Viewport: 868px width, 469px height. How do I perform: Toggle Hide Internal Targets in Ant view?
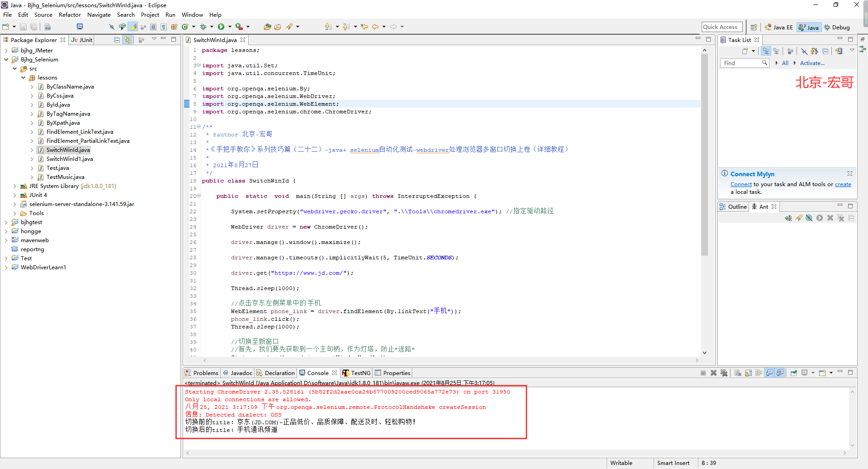[x=809, y=218]
